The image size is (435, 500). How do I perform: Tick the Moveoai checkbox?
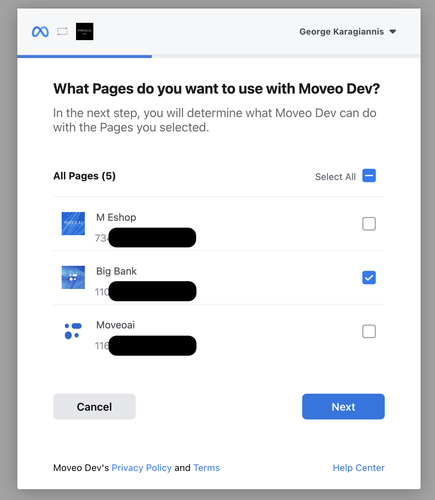point(369,331)
